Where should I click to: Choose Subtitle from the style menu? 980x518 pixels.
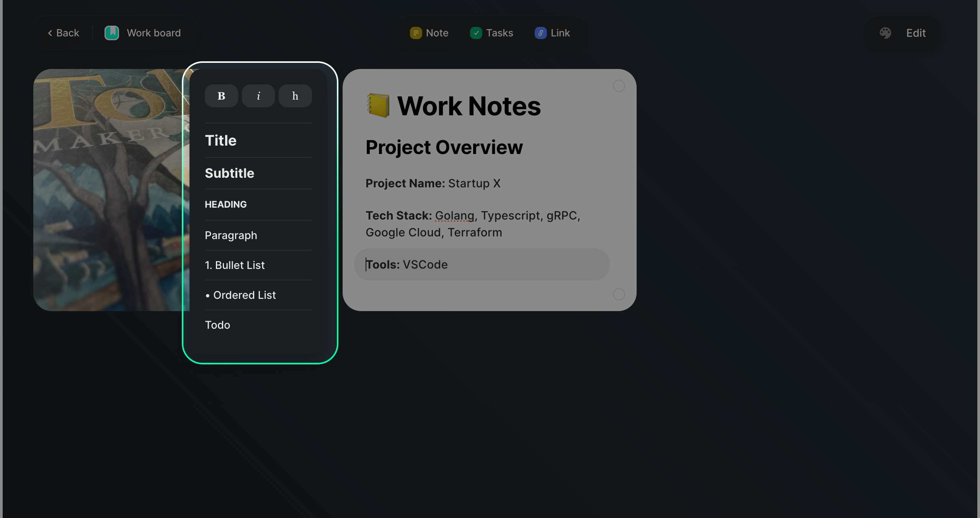tap(229, 173)
